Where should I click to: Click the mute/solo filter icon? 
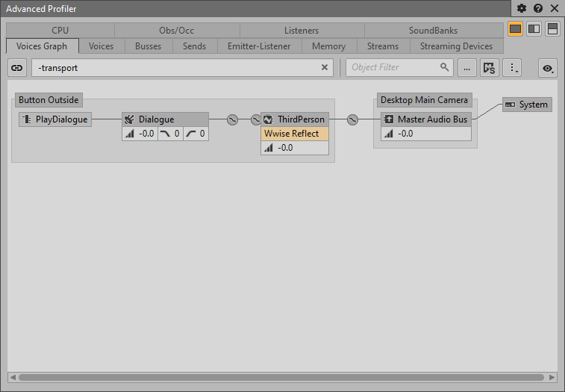[x=489, y=68]
